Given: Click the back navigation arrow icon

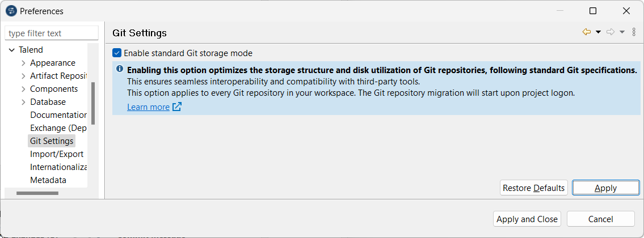Looking at the screenshot, I should click(587, 32).
